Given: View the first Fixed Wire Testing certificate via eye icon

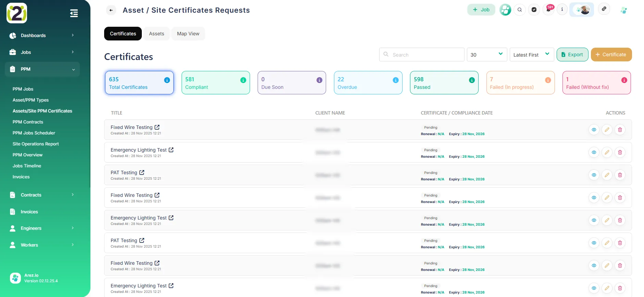Looking at the screenshot, I should click(x=594, y=130).
